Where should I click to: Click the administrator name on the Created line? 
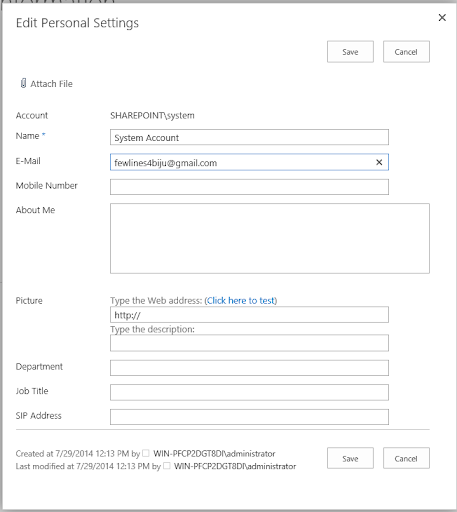pyautogui.click(x=214, y=454)
